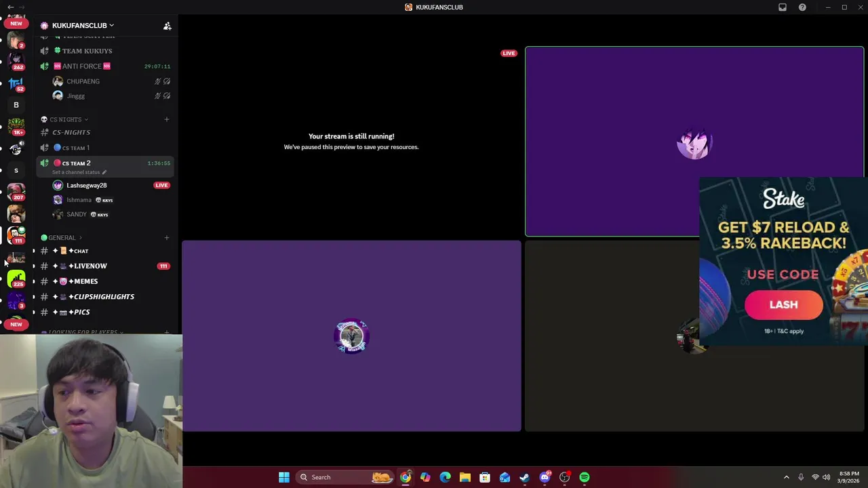Click the taskbar Search box
Viewport: 868px width, 488px height.
[x=346, y=477]
